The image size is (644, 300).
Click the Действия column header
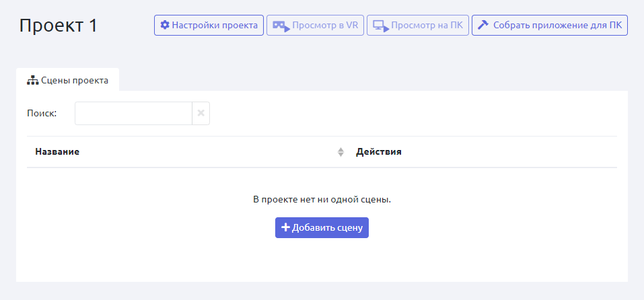pos(379,152)
